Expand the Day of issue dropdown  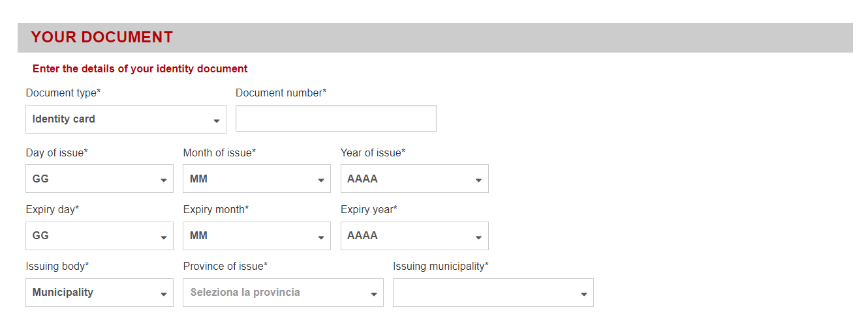[x=99, y=179]
